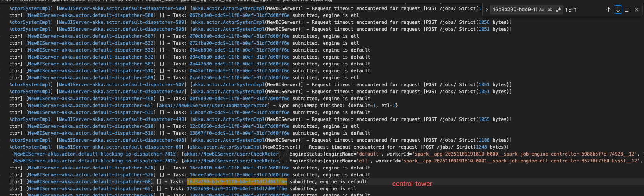Toggle Match Case in find widget

[x=542, y=10]
